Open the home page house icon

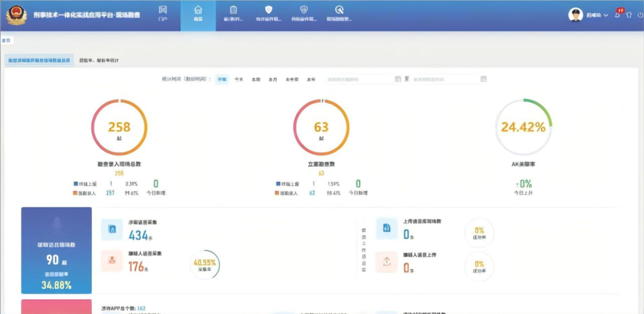pos(198,13)
